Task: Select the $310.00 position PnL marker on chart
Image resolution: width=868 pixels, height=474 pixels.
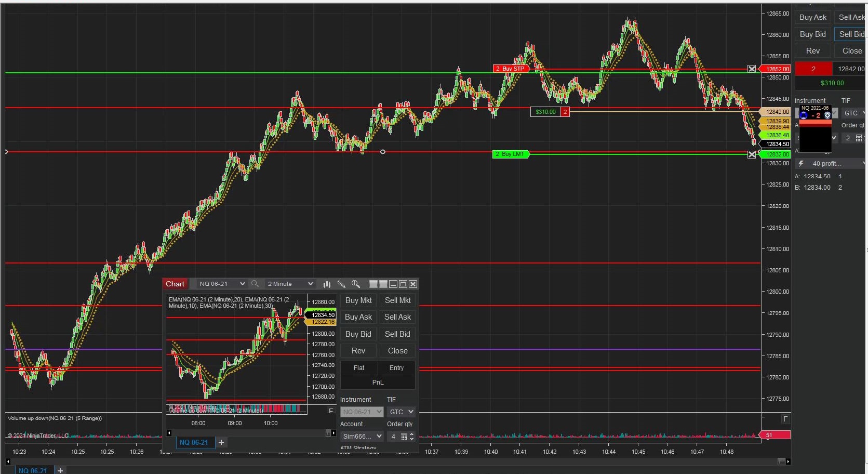Action: click(x=550, y=112)
